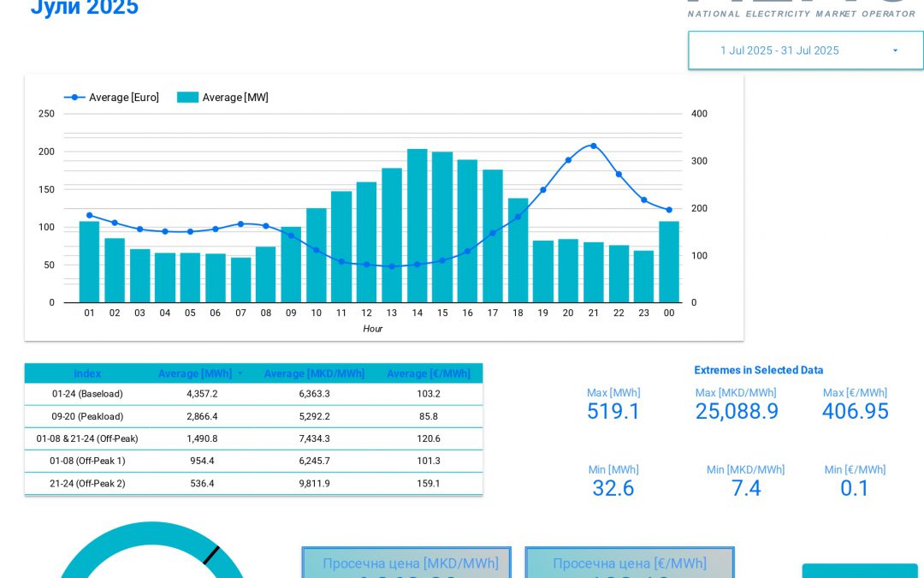This screenshot has height=578, width=924.
Task: Select the 01-24 (Baseload) table row
Action: 87,394
